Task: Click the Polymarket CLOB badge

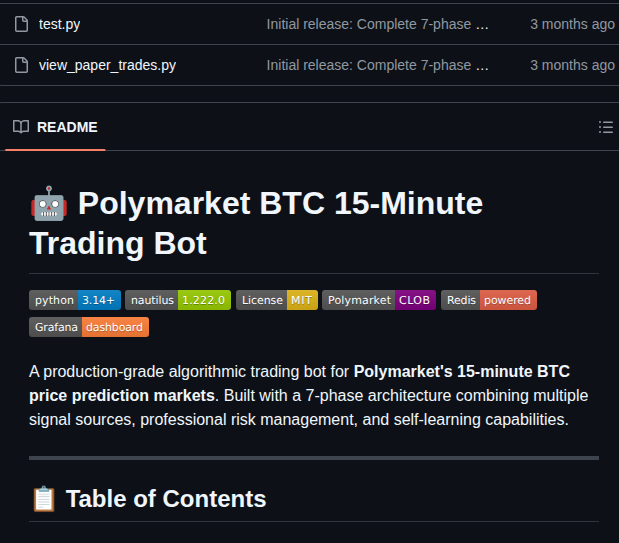Action: coord(379,300)
